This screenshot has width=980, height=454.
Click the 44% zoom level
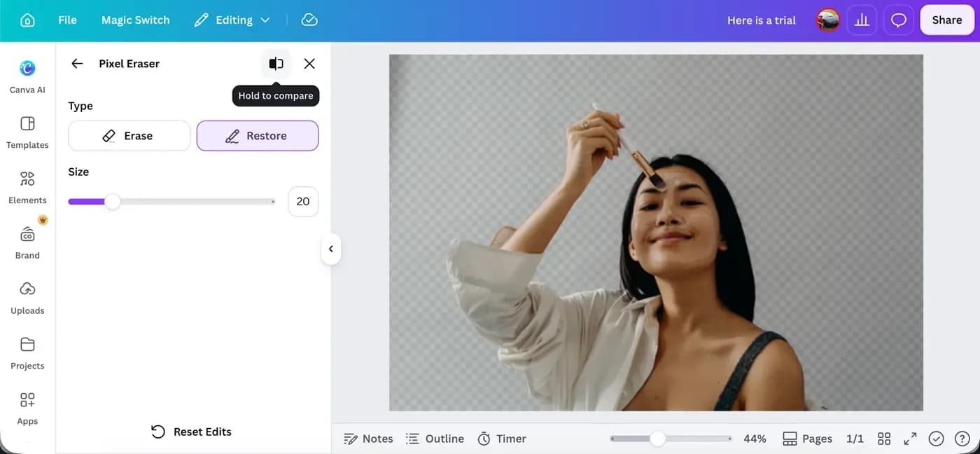point(755,439)
